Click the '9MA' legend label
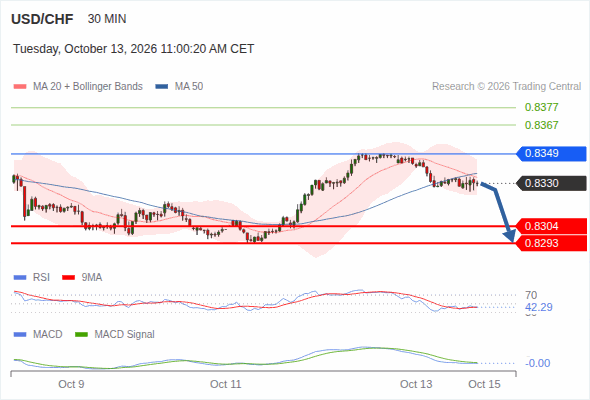This screenshot has width=590, height=400. [92, 278]
